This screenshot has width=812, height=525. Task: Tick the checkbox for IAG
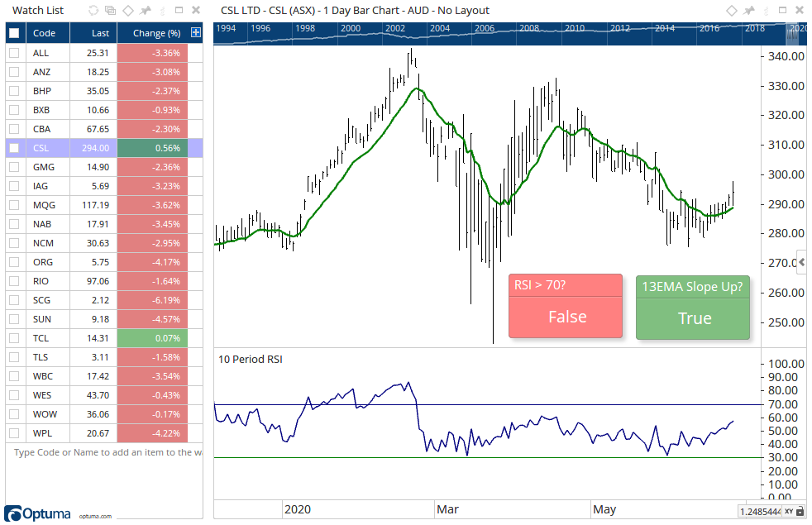[x=14, y=186]
